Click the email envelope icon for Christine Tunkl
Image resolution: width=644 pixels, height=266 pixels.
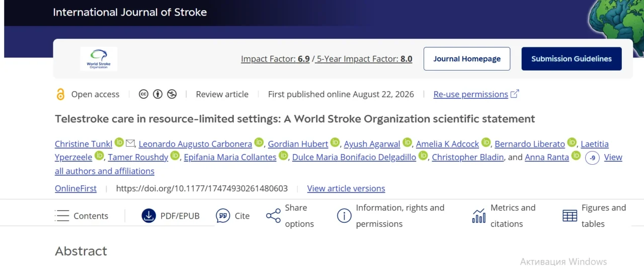click(x=130, y=143)
